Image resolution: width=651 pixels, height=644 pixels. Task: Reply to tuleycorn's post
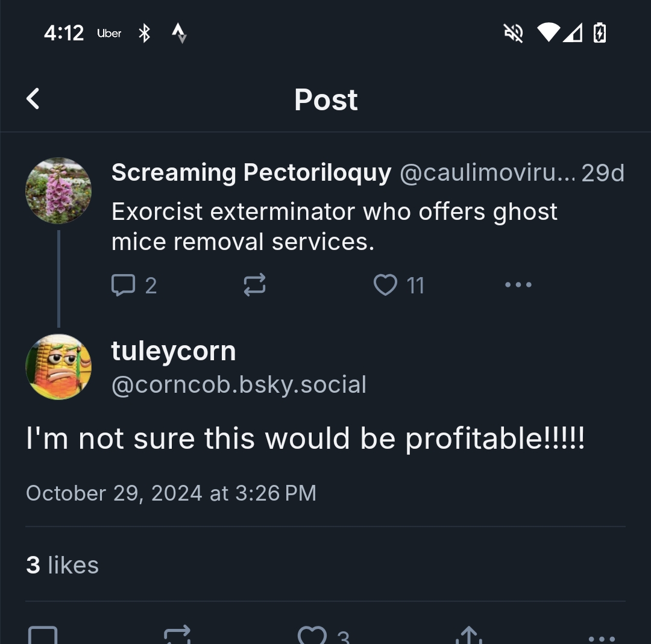43,635
